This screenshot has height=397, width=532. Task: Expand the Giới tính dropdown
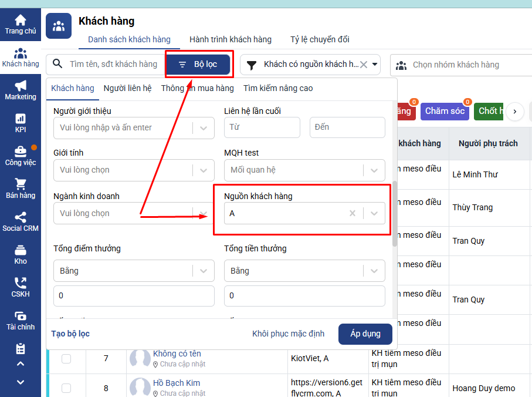203,170
